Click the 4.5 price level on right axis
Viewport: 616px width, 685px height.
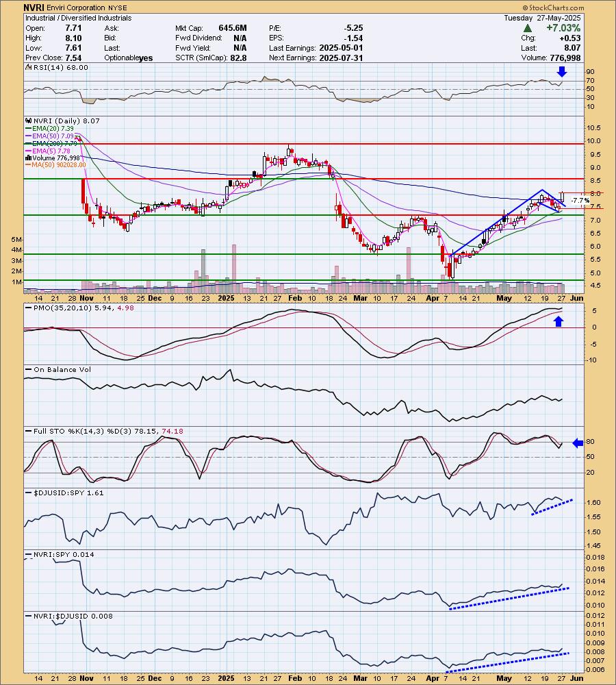pyautogui.click(x=595, y=285)
